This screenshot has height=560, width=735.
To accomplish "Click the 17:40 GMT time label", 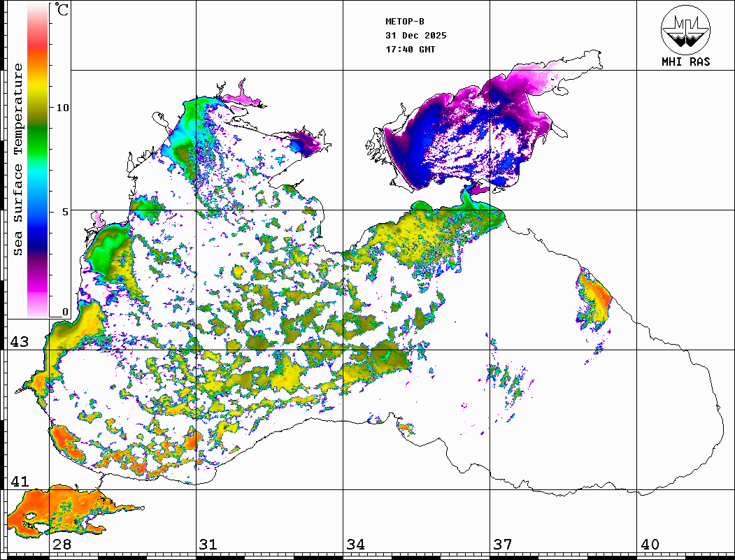I will point(410,50).
